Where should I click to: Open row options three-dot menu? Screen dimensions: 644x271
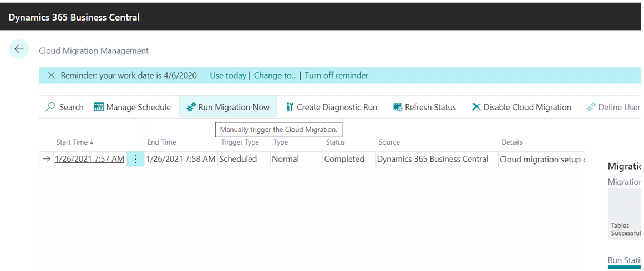(135, 159)
